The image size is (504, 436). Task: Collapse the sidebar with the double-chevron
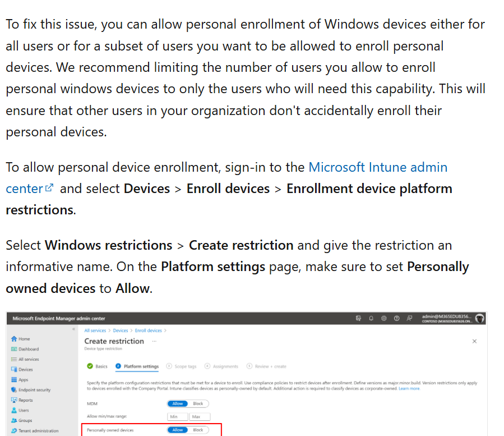pyautogui.click(x=73, y=329)
